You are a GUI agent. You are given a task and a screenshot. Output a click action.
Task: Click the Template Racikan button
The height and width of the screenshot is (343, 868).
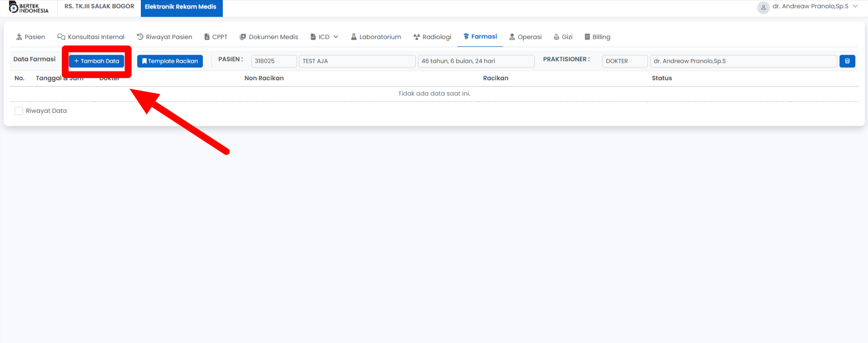coord(170,61)
